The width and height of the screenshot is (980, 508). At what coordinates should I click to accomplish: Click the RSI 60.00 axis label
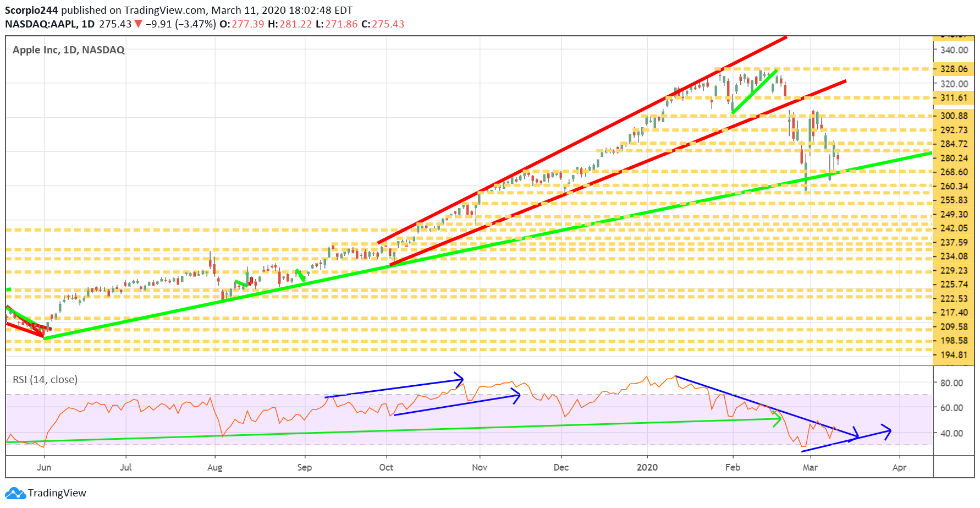pos(951,408)
